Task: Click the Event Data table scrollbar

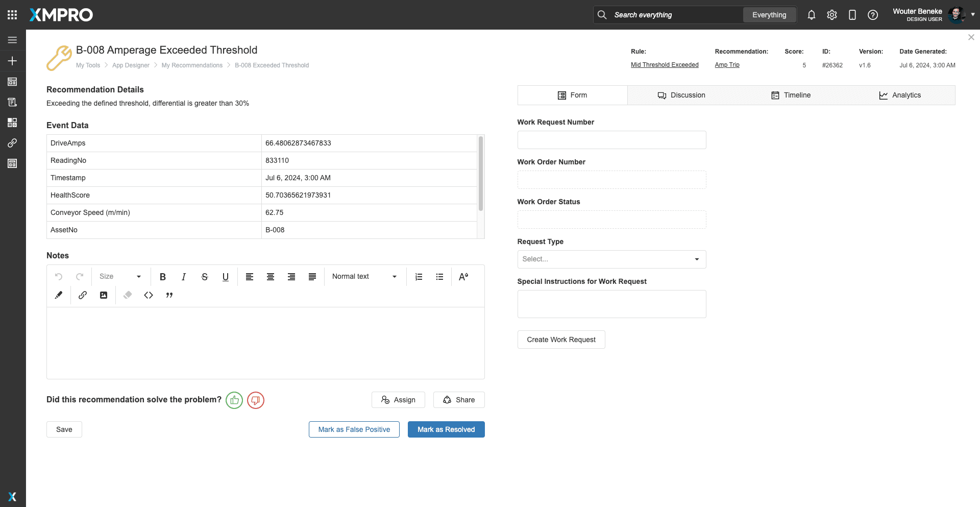Action: click(x=480, y=174)
